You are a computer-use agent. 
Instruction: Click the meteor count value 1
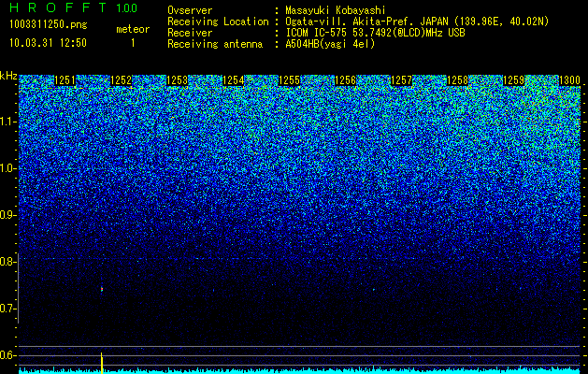tap(133, 43)
